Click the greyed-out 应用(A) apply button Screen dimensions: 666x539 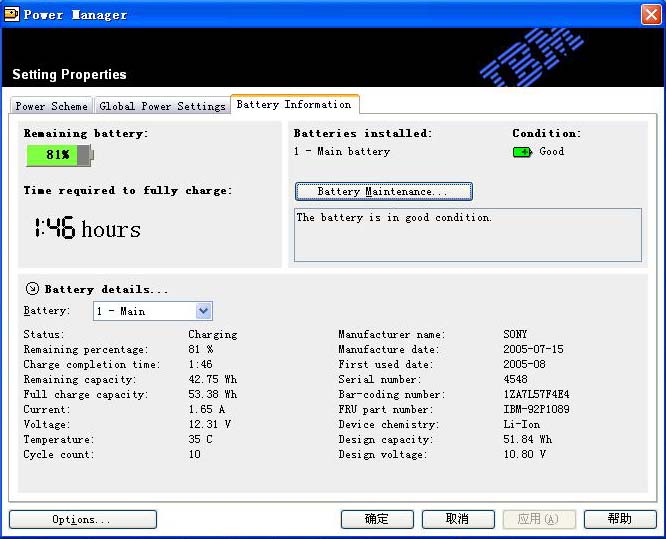pyautogui.click(x=539, y=519)
